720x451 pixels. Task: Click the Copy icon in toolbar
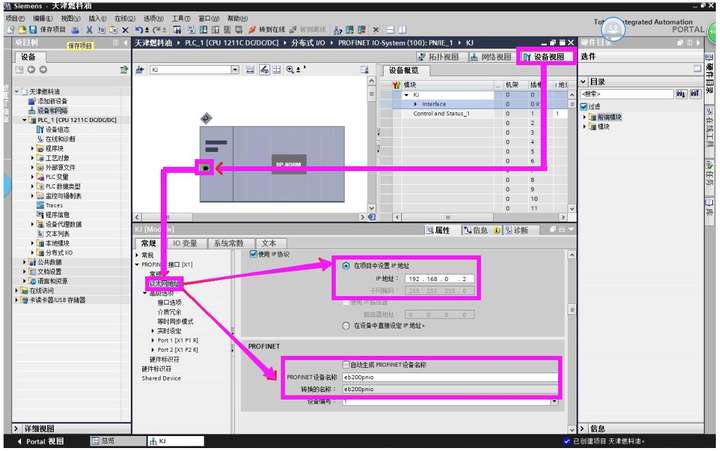tap(101, 30)
